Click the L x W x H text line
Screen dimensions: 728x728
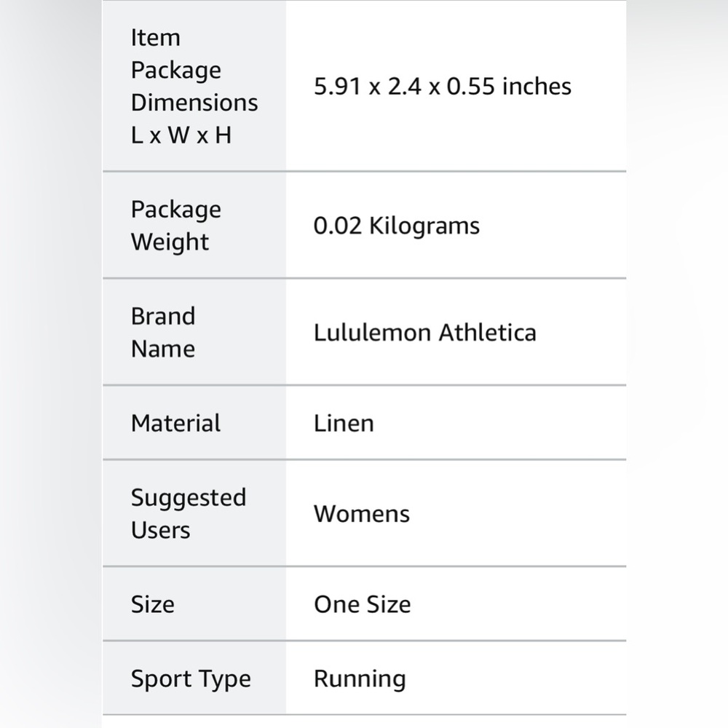click(181, 135)
